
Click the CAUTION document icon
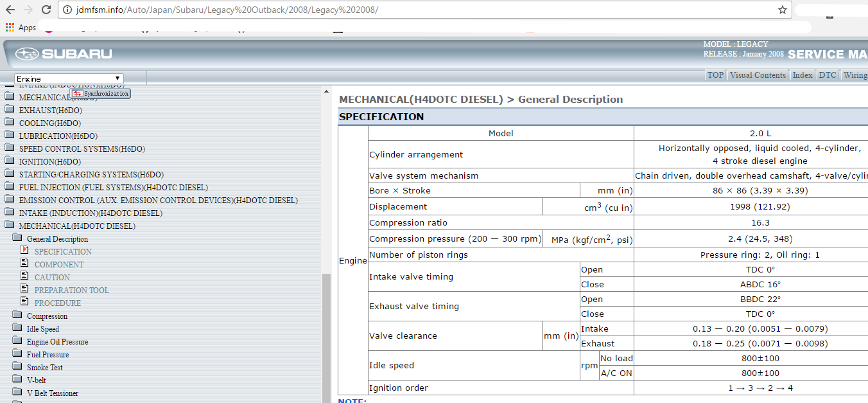[x=24, y=276]
